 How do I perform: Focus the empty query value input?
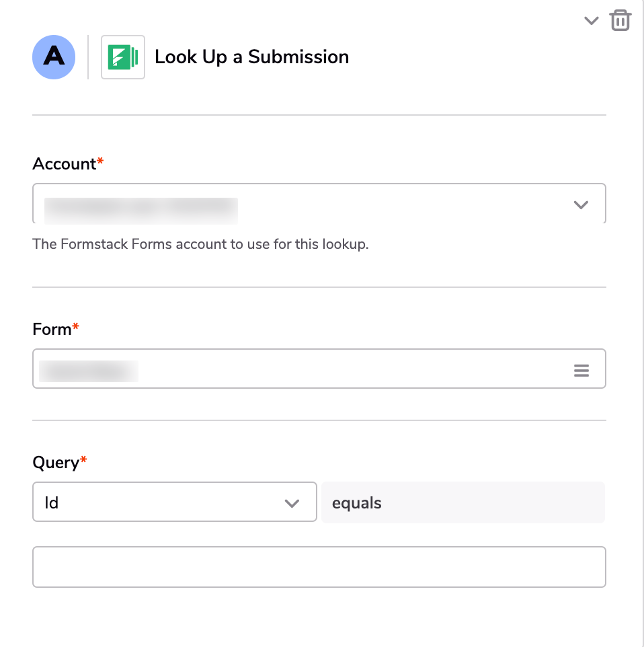click(319, 567)
